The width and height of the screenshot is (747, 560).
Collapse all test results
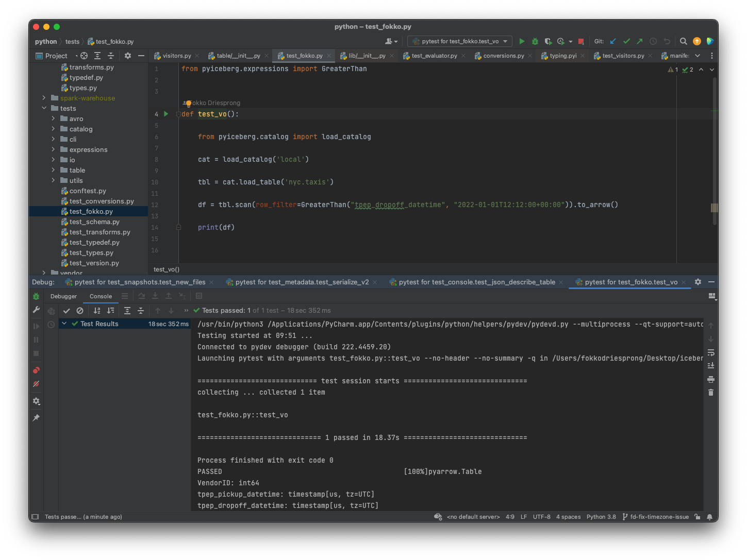point(141,311)
